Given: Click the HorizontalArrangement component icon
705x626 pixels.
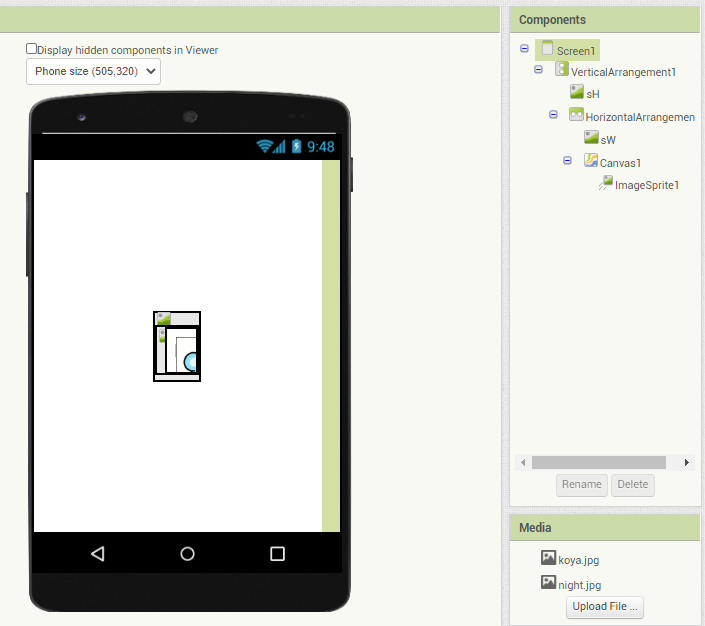Looking at the screenshot, I should pos(576,115).
